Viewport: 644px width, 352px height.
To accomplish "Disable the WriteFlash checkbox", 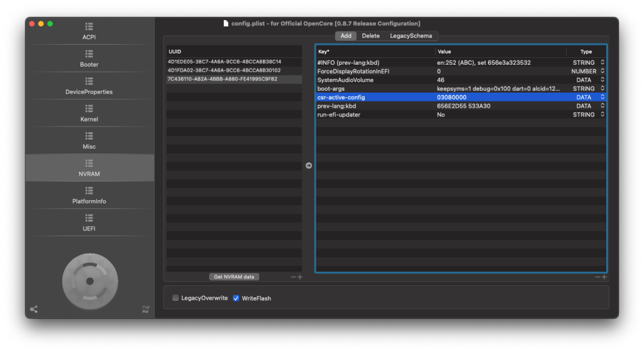I will (x=236, y=298).
